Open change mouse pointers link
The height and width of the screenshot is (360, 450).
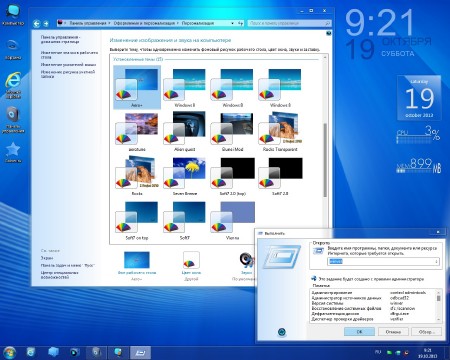(68, 65)
